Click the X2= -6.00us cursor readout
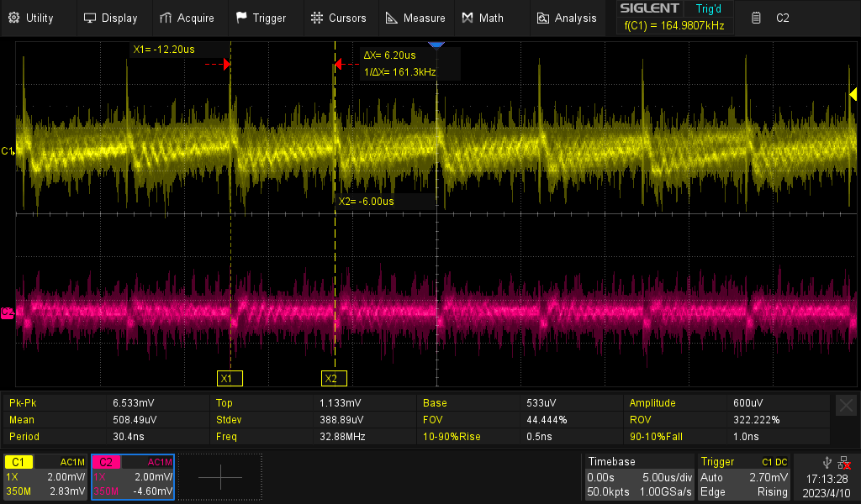The image size is (861, 504). click(367, 202)
